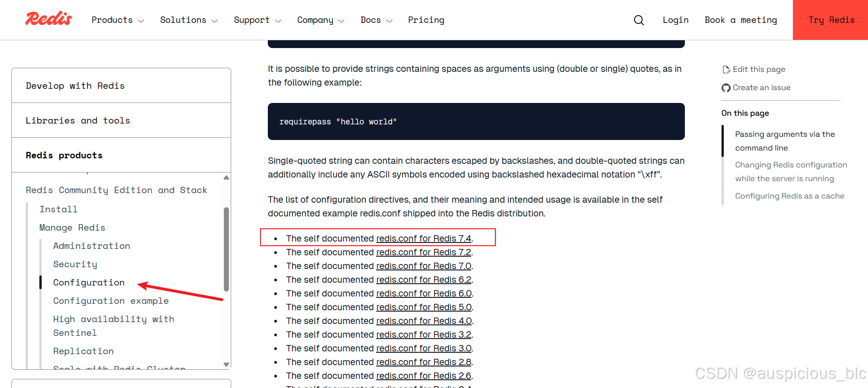868x388 pixels.
Task: Open the Replication sidebar page
Action: coord(83,351)
